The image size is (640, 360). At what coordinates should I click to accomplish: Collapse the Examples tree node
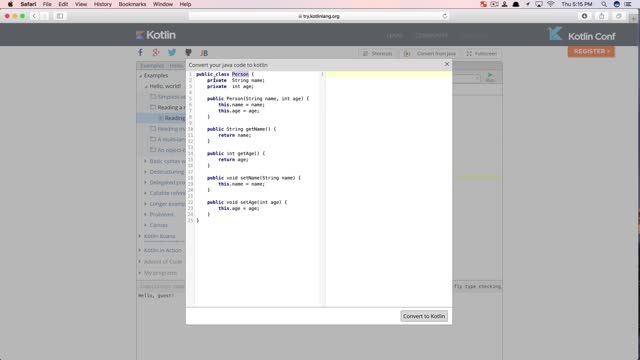140,76
